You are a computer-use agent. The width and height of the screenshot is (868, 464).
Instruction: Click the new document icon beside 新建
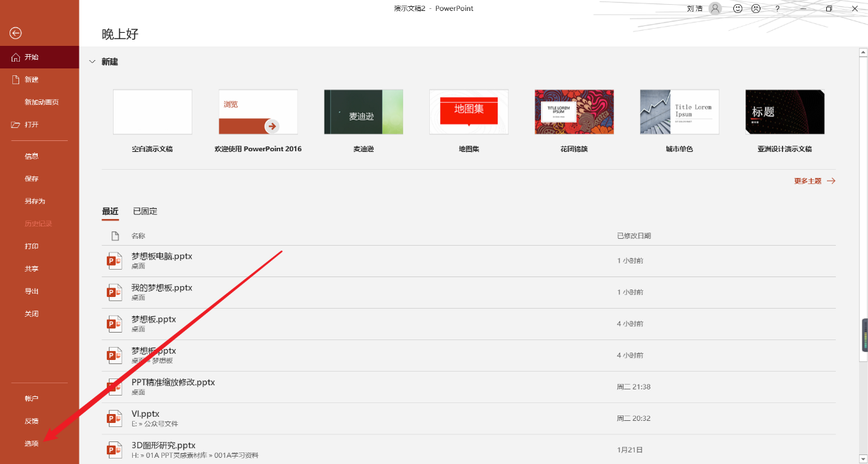coord(16,79)
